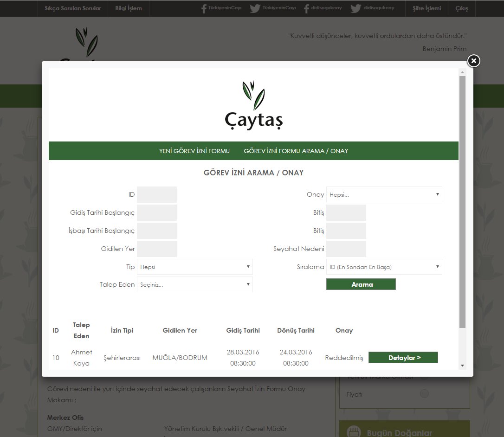504x437 pixels.
Task: Focus Gidiş Tarihi Başlangıç input
Action: 157,213
